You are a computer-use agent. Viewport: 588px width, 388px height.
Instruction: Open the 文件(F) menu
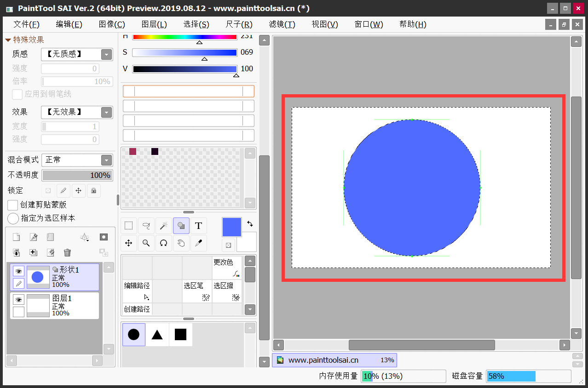pyautogui.click(x=26, y=25)
